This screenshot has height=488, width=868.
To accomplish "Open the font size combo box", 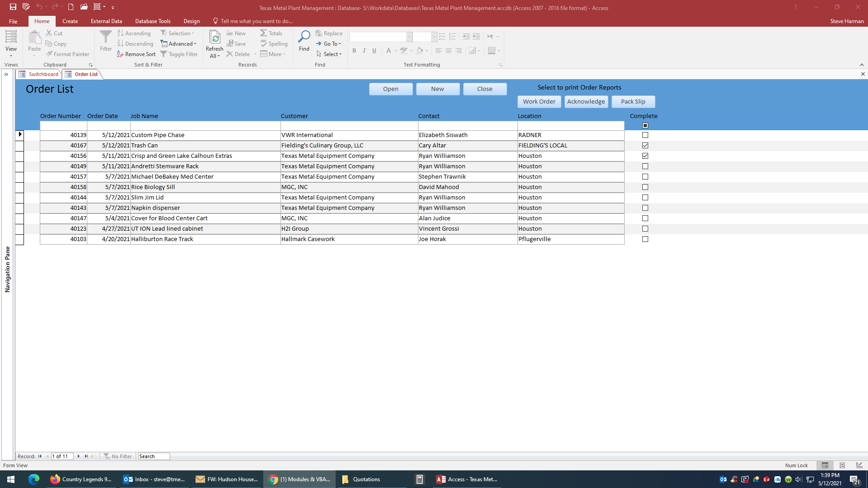I will [x=425, y=37].
